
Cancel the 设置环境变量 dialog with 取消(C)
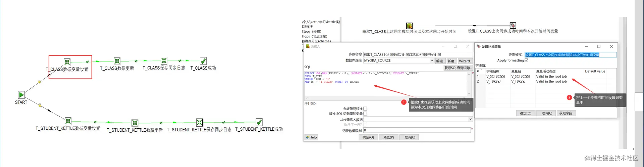547,113
